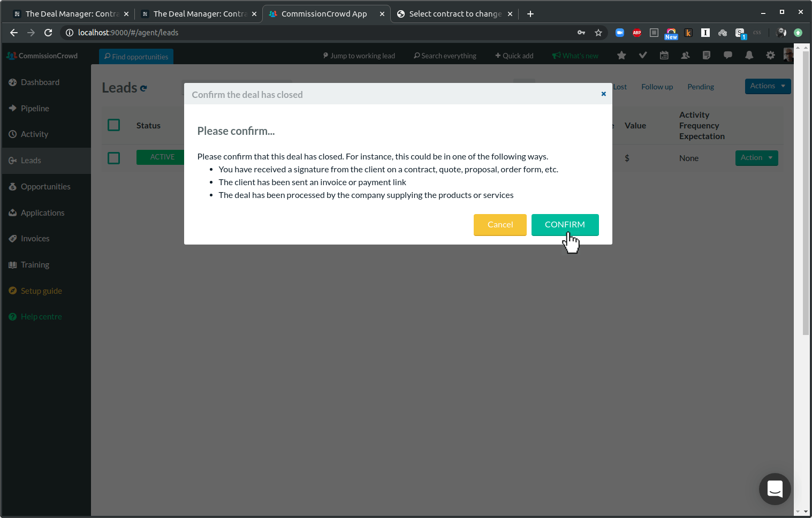Open the notes icon in top bar
The image size is (812, 518).
click(707, 55)
